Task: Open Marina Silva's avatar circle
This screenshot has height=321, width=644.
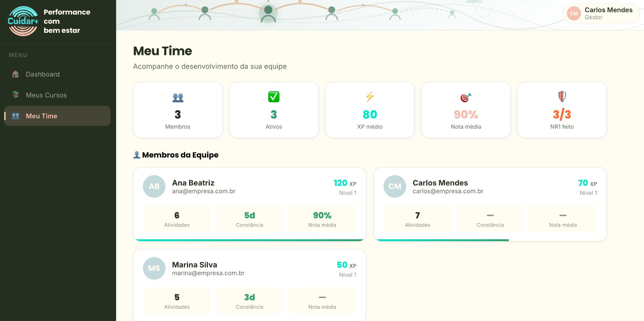Action: 154,268
